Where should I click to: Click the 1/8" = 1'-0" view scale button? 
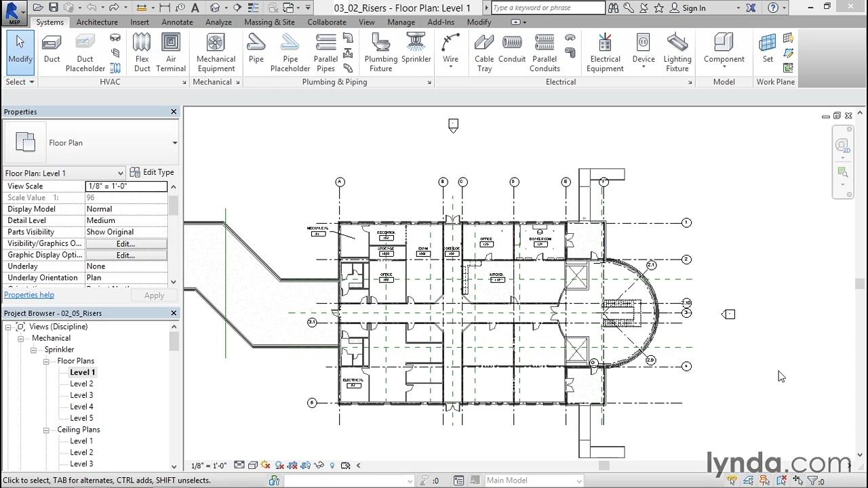(209, 466)
